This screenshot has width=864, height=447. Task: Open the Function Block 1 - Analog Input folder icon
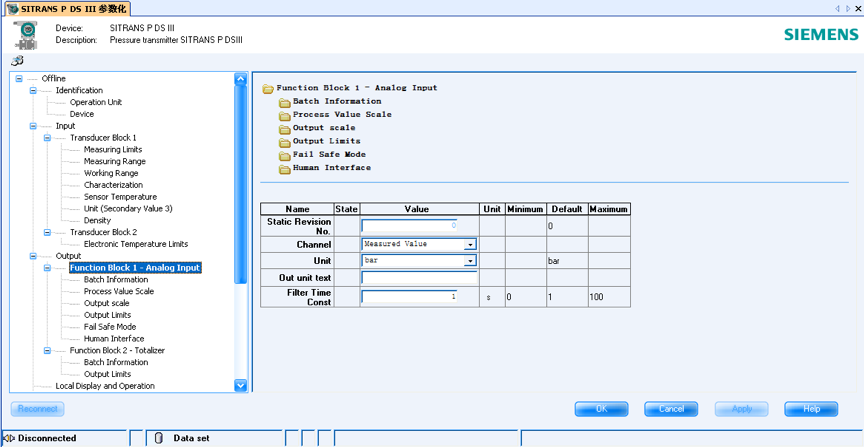coord(268,89)
